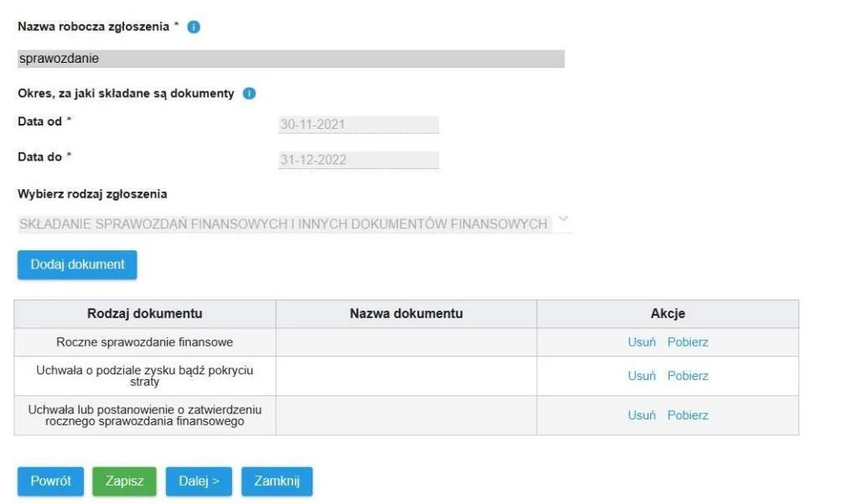Click info icon next to Nazwa robocza zgłoszenia

tap(194, 27)
